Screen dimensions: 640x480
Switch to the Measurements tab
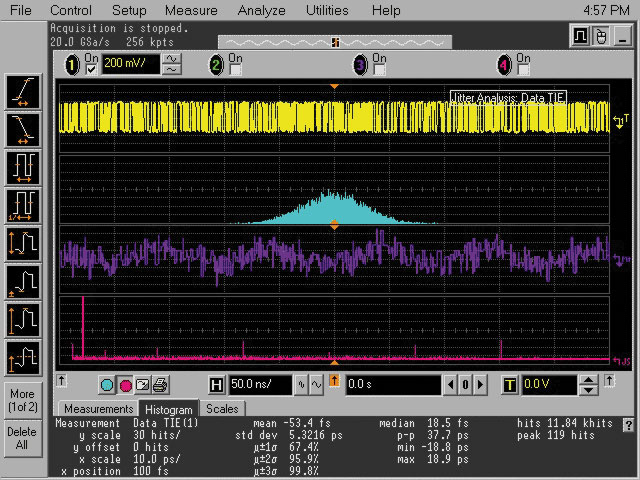click(98, 409)
